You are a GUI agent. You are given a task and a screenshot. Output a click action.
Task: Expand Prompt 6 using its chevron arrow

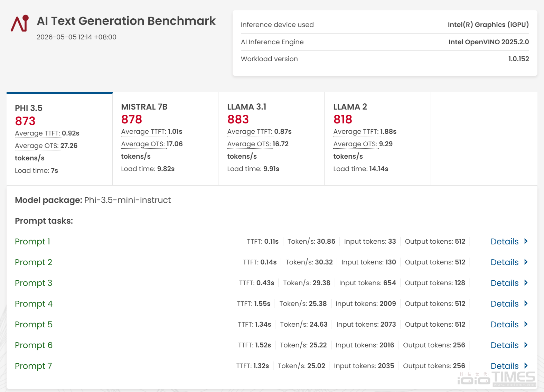(526, 345)
